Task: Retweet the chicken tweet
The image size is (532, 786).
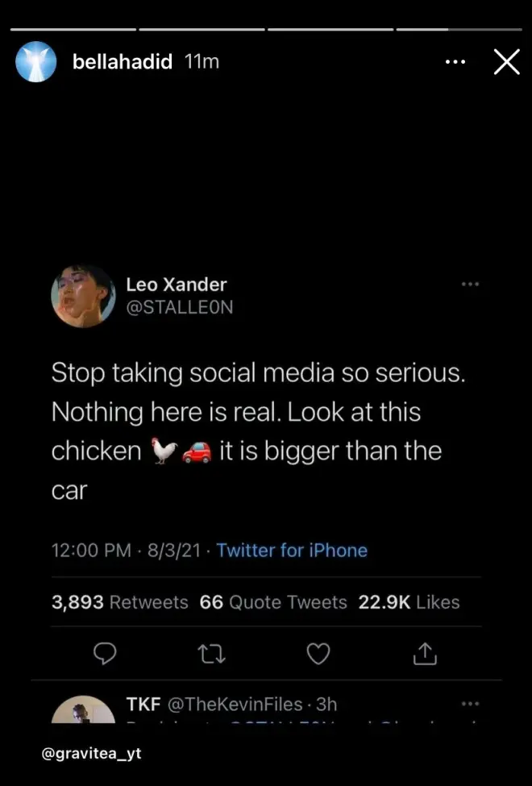Action: tap(211, 654)
